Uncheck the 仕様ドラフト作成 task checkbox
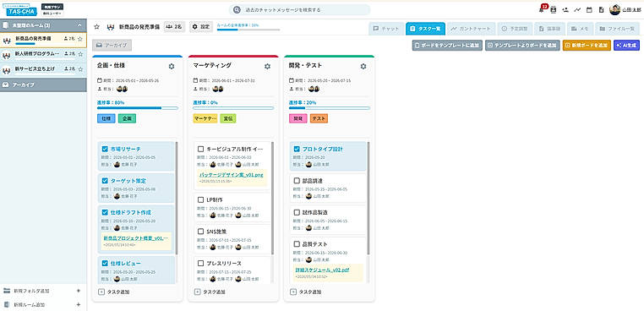 point(105,212)
